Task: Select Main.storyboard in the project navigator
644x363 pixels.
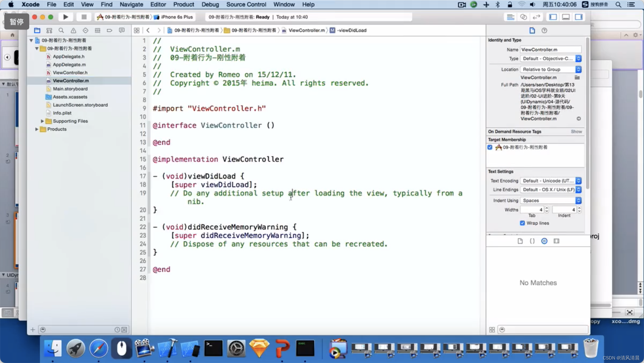Action: click(x=70, y=89)
